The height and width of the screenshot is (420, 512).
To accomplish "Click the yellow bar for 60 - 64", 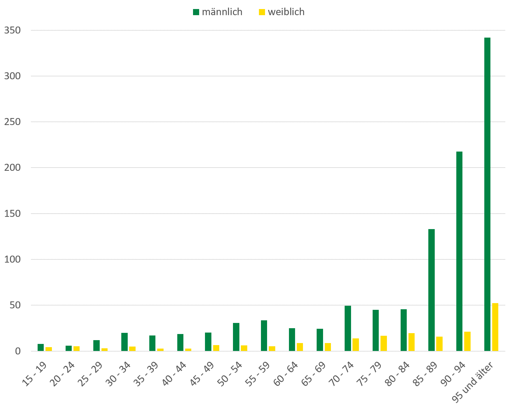I will (300, 347).
